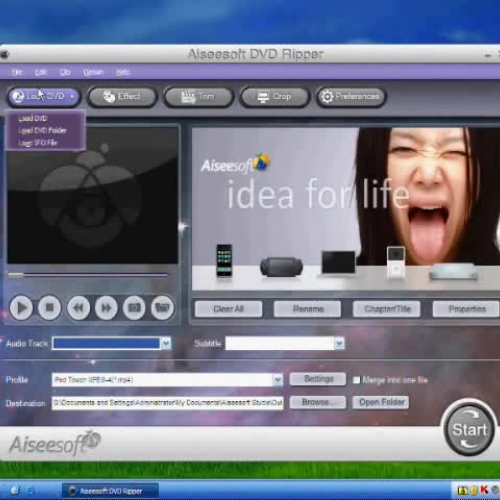Expand the Subtitle dropdown
Screen dimensions: 500x500
[339, 343]
